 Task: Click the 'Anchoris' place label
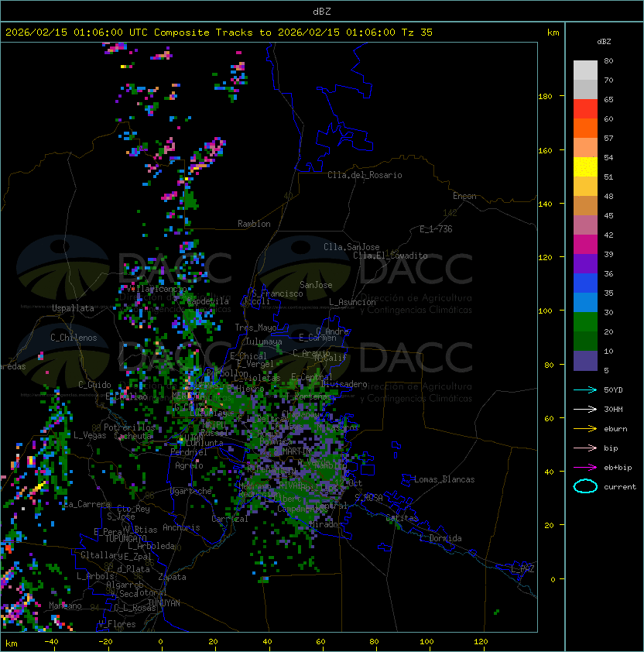point(181,527)
